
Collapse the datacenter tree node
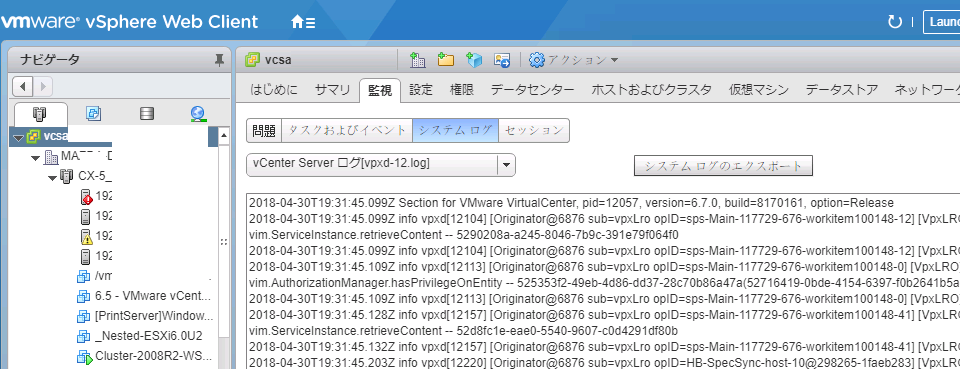(x=36, y=158)
